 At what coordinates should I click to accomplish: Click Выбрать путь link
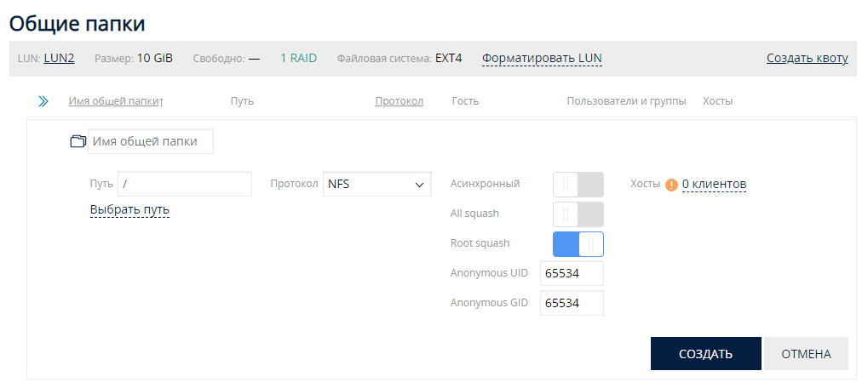pos(129,210)
